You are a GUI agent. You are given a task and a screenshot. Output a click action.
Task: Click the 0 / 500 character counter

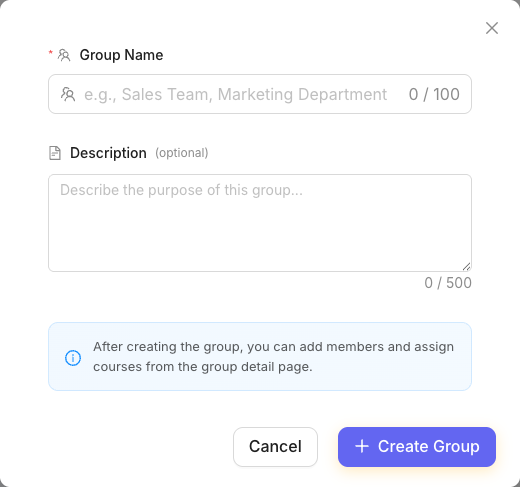click(x=448, y=283)
